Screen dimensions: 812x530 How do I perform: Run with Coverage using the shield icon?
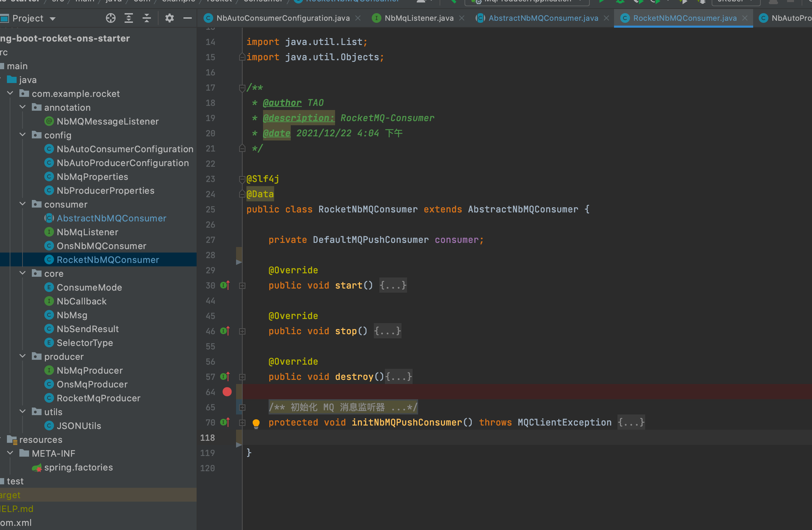point(638,2)
